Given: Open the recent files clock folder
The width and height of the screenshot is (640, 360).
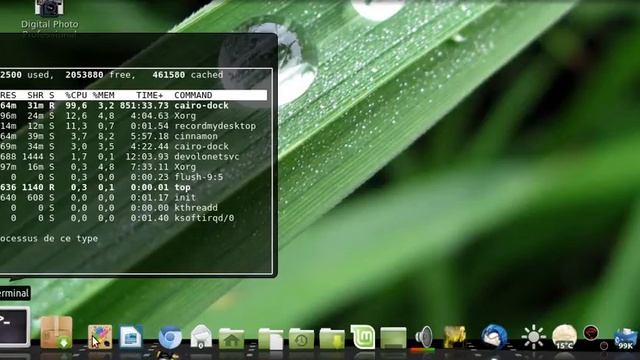Looking at the screenshot, I should tap(301, 339).
